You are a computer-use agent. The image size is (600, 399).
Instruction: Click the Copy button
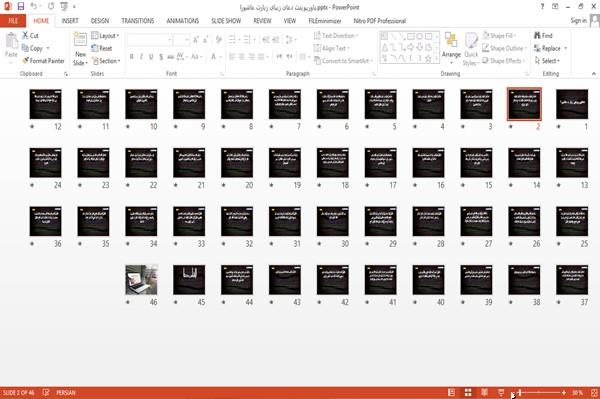(x=33, y=48)
